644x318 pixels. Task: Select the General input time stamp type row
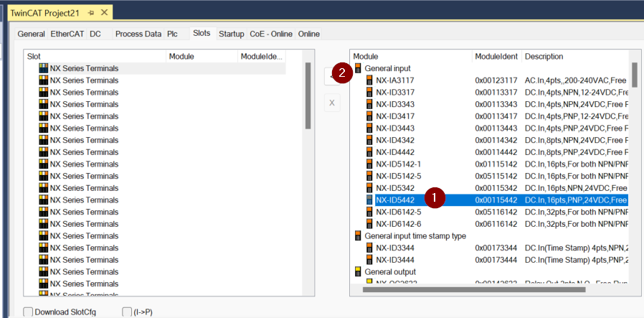415,236
